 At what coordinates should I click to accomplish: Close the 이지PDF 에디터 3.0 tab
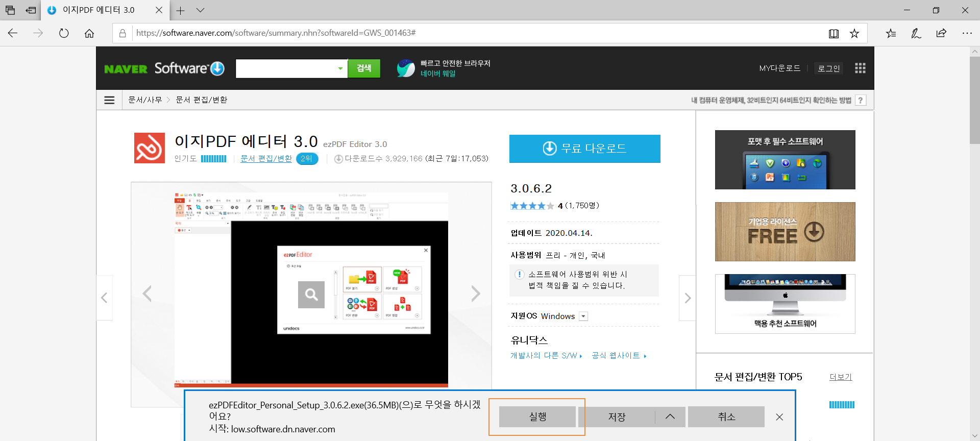coord(159,10)
